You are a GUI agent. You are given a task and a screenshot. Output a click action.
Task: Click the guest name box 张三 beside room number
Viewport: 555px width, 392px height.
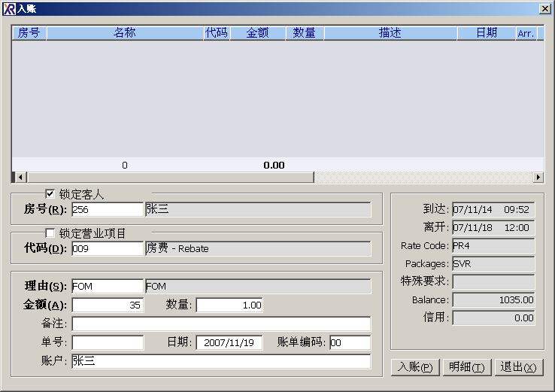click(x=258, y=209)
